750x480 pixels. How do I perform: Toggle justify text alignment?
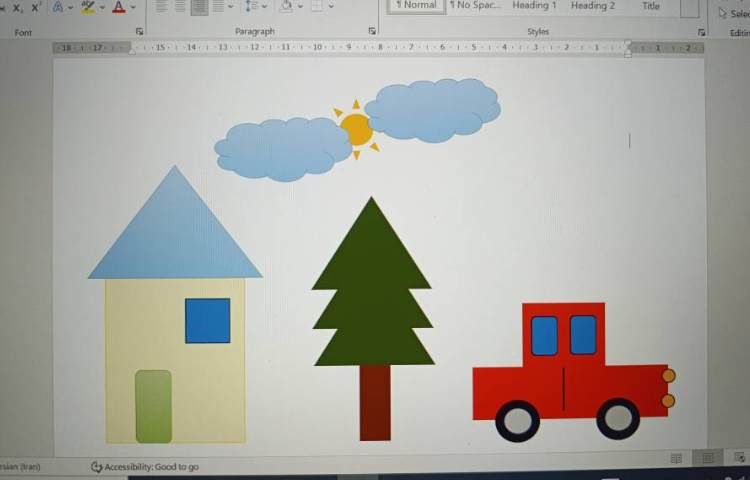(x=218, y=7)
